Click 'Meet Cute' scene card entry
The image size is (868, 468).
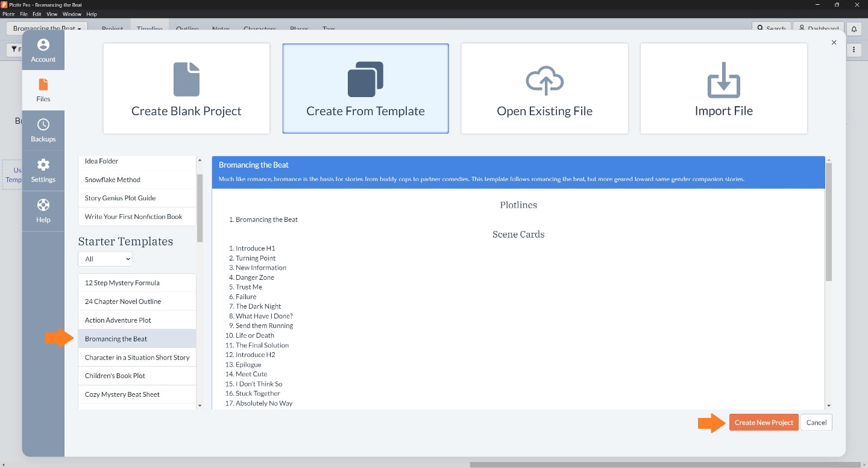tap(251, 374)
